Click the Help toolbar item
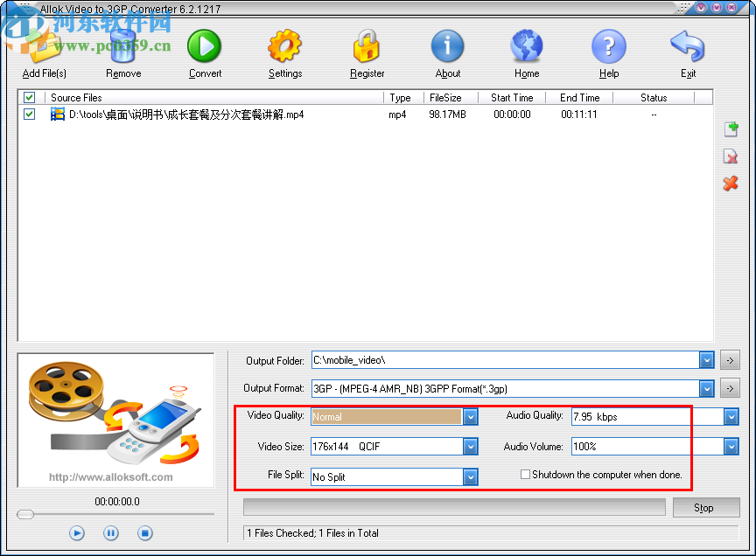The image size is (756, 556). pos(608,48)
